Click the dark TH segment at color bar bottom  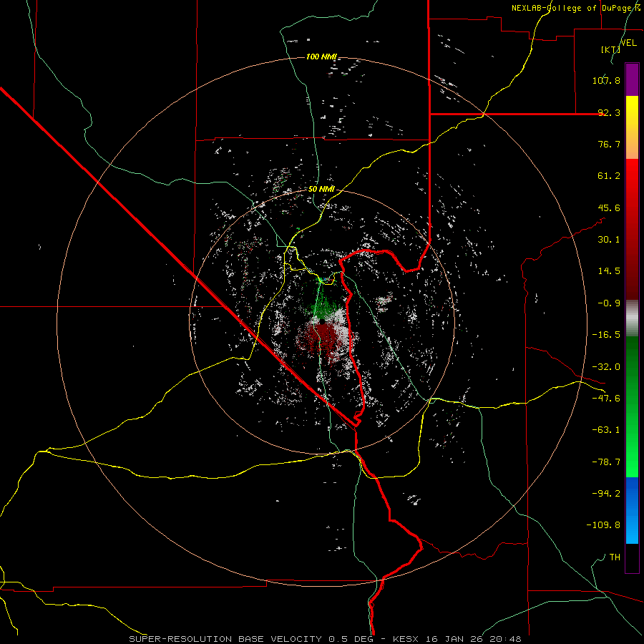point(632,558)
